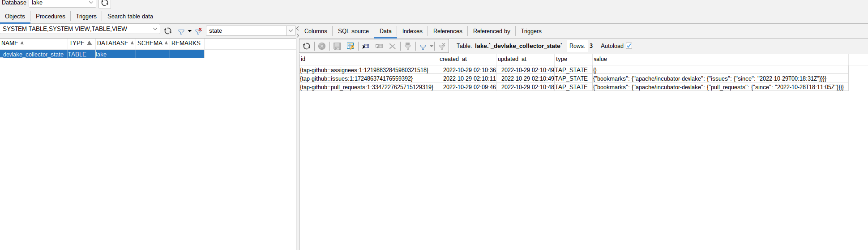Viewport: 868px width, 250px height.
Task: Open the Referenced by tab
Action: coord(492,31)
